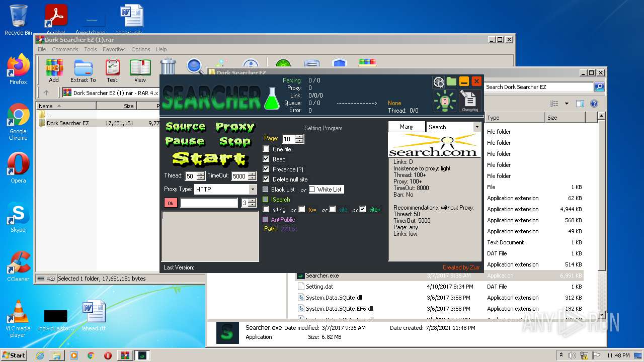Expand Proxy Type HTTP dropdown
The width and height of the screenshot is (644, 362).
253,190
